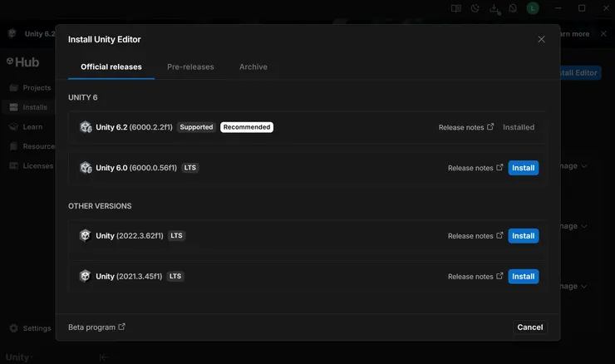The image size is (615, 364).
Task: Dismiss the Unity 6.2 banner in Hub window
Action: 603,34
